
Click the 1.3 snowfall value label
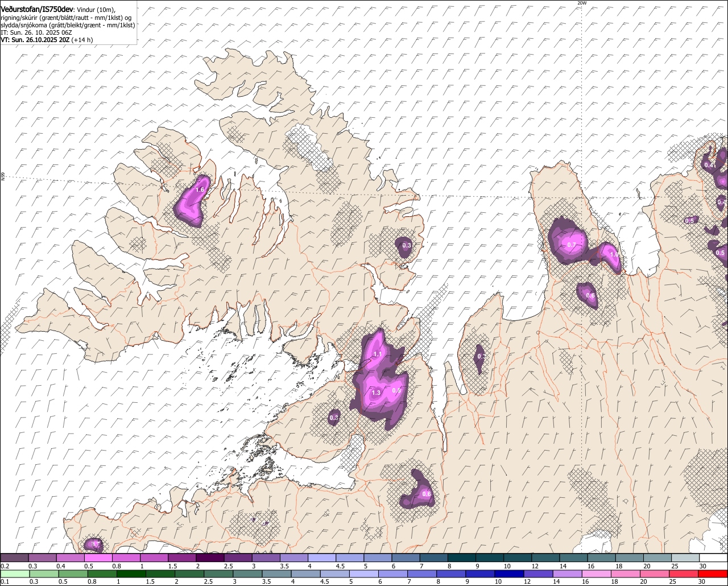click(376, 393)
